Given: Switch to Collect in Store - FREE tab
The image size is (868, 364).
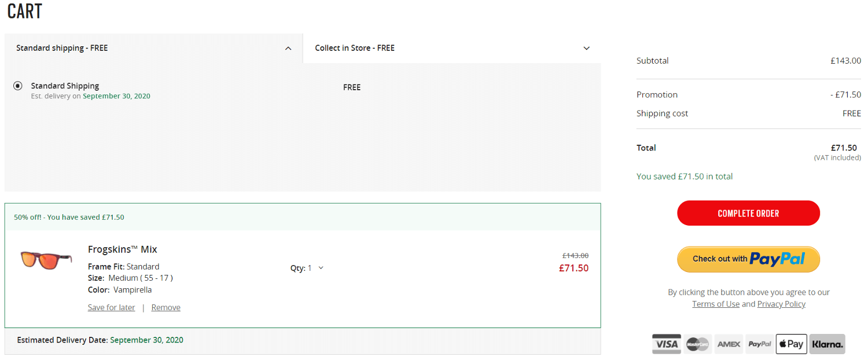Looking at the screenshot, I should pos(452,48).
